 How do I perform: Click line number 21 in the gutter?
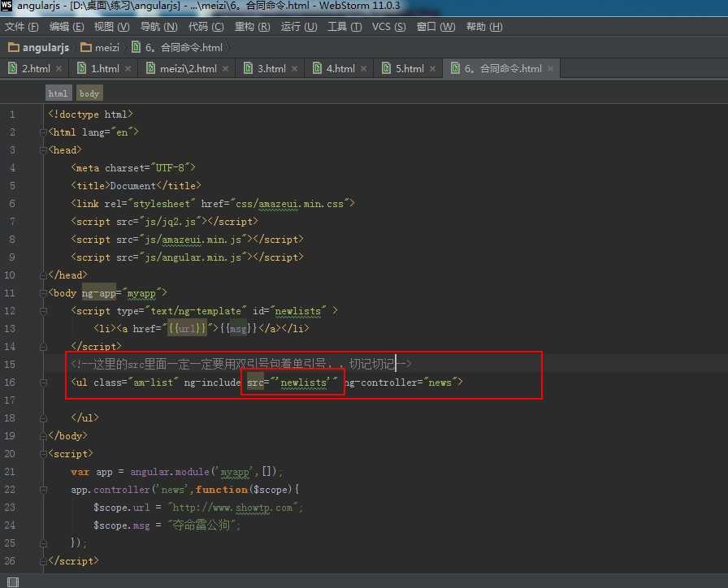point(10,472)
